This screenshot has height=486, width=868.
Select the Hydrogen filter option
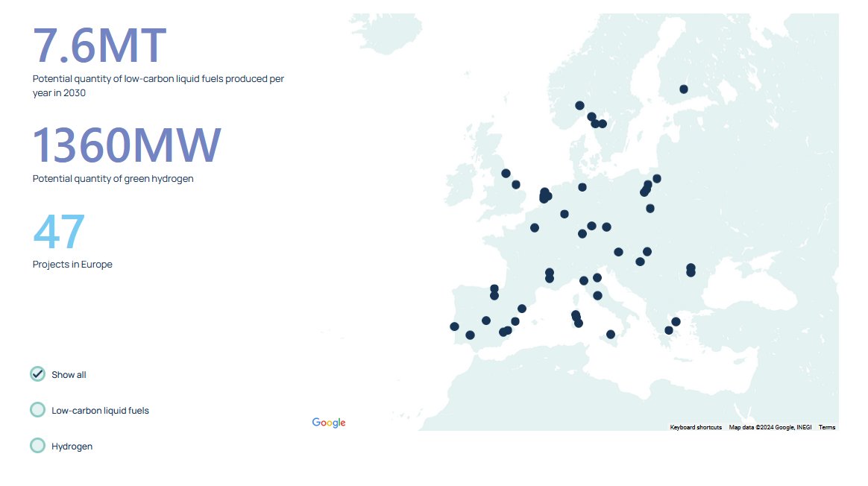point(37,446)
